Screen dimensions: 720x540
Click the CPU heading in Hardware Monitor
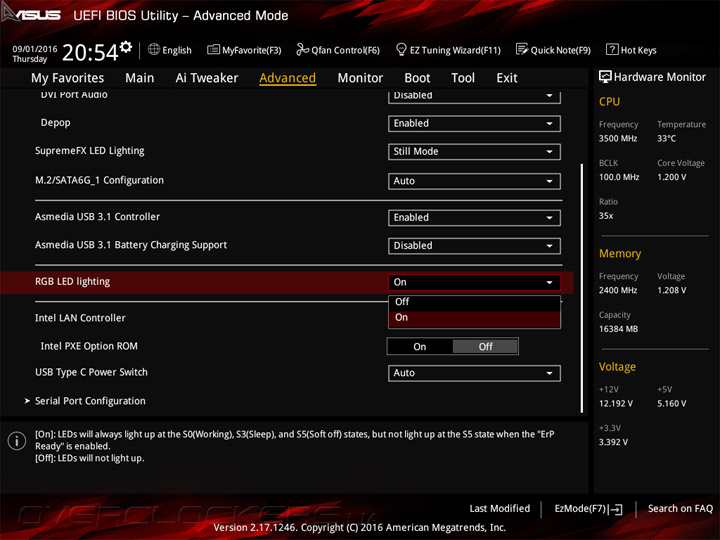coord(609,101)
